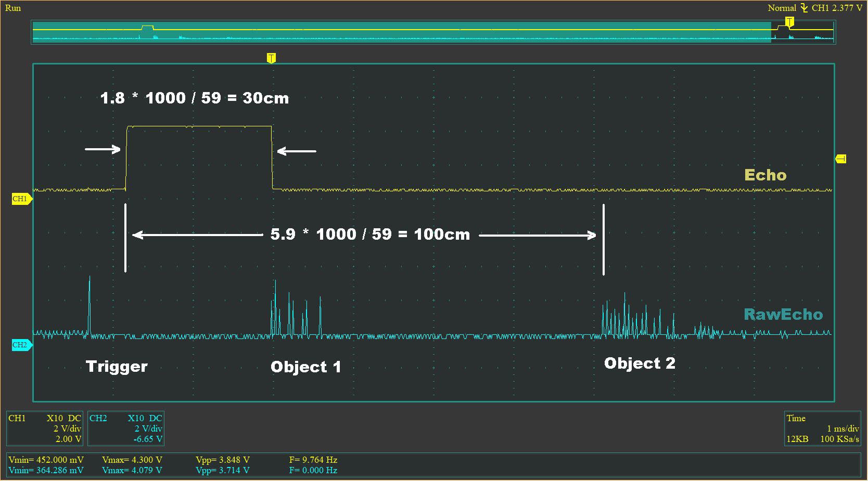Open the Time base settings panel
The image size is (868, 481).
coord(823,428)
